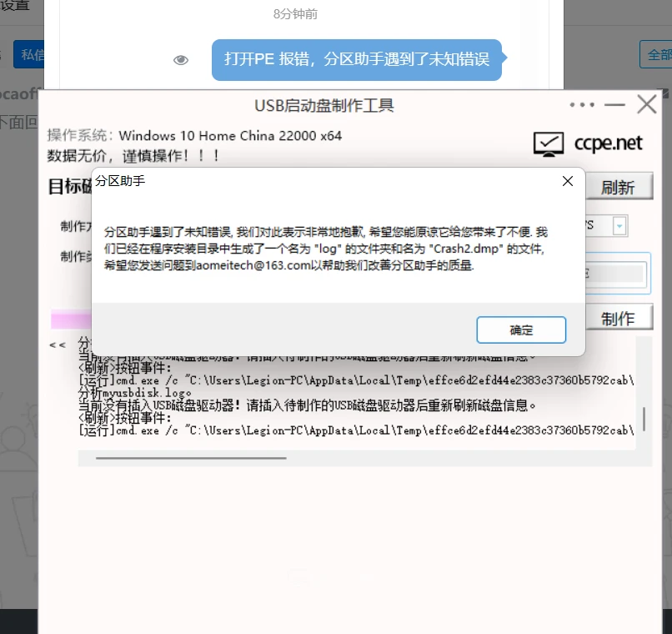Click the error message mentioning Crash2.dmp
This screenshot has width=672, height=634.
(x=326, y=249)
